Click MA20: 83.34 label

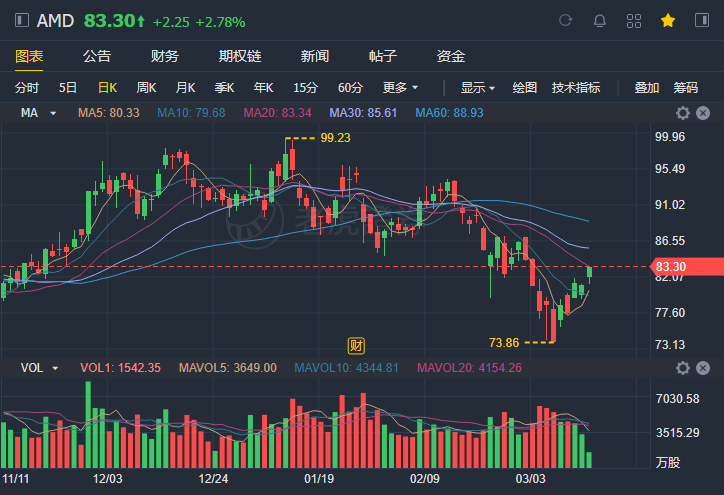coord(278,113)
